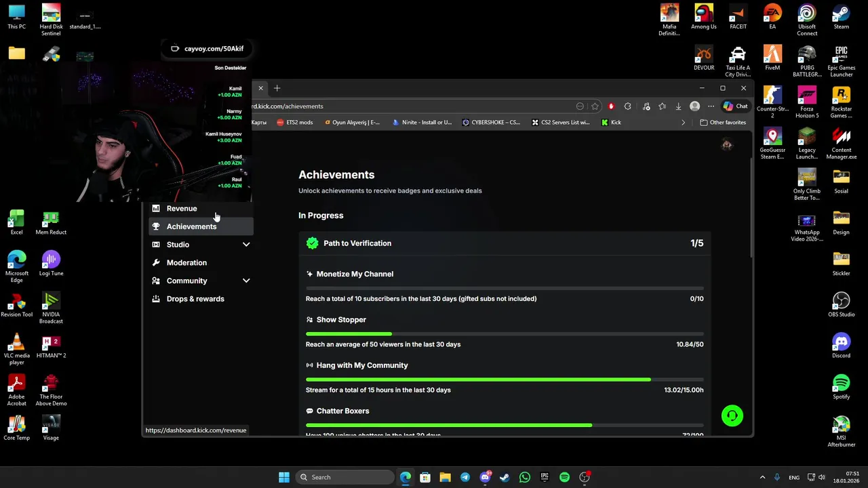Open the Other favorites folder
This screenshot has width=868, height=488.
click(723, 123)
